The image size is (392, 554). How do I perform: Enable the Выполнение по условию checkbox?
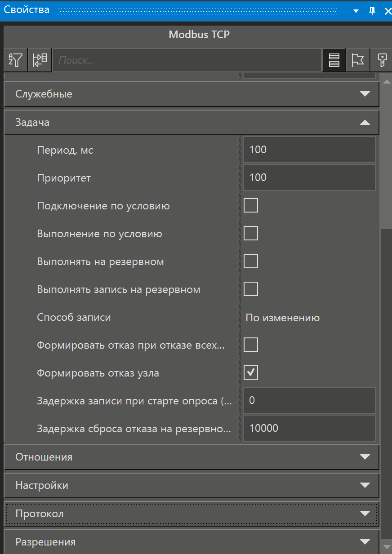(250, 233)
